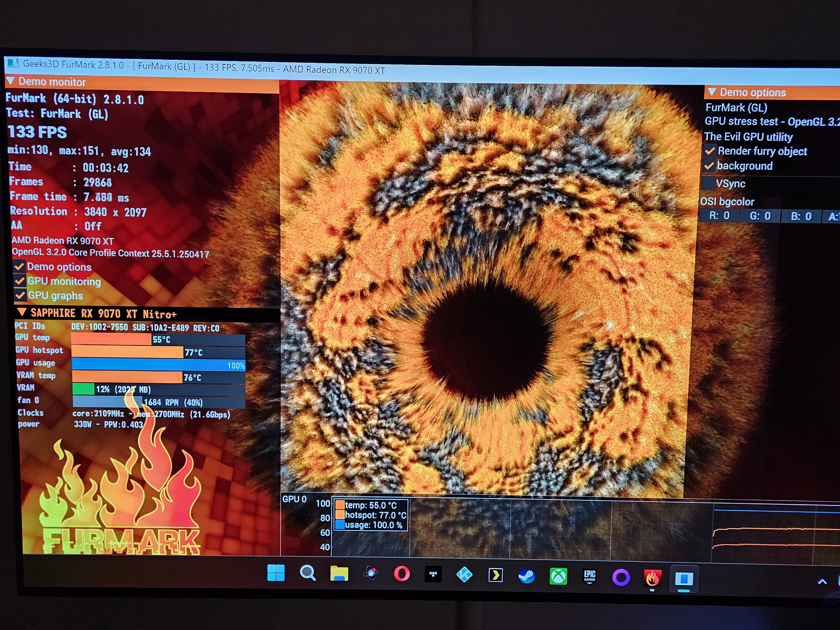
Task: Open Windows Search from taskbar
Action: (x=308, y=573)
